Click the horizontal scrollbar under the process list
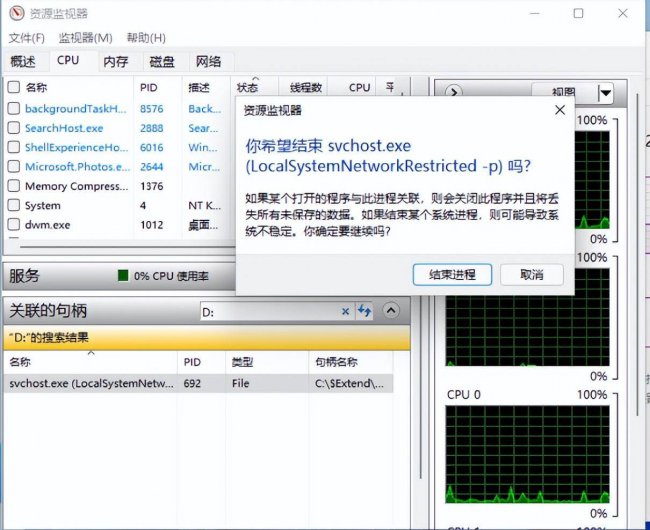The image size is (650, 530). [x=126, y=247]
